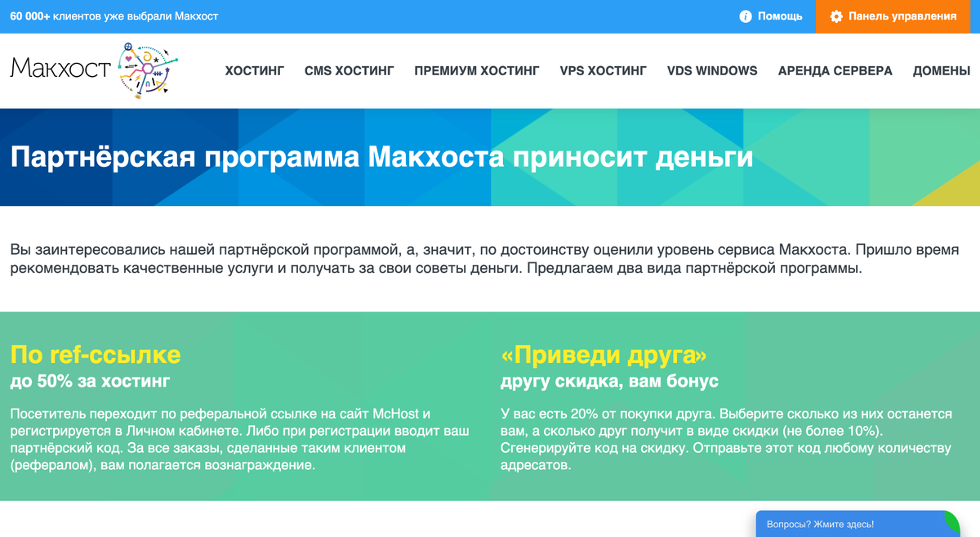
Task: Click the Макхост wordmark text
Action: point(60,68)
